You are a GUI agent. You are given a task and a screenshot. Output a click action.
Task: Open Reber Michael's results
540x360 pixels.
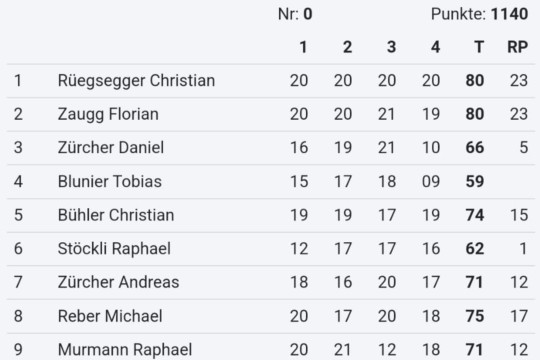(x=271, y=316)
